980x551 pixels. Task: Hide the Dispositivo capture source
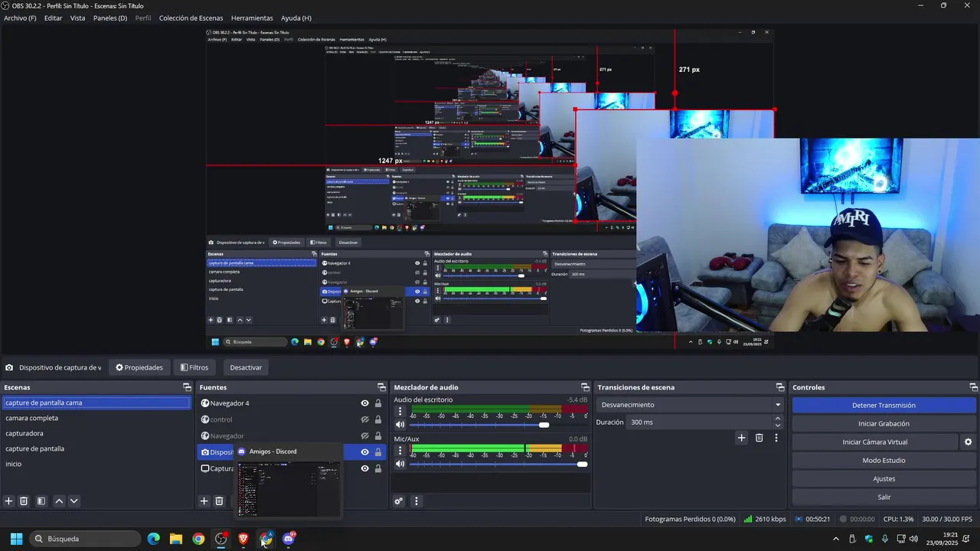coord(364,452)
